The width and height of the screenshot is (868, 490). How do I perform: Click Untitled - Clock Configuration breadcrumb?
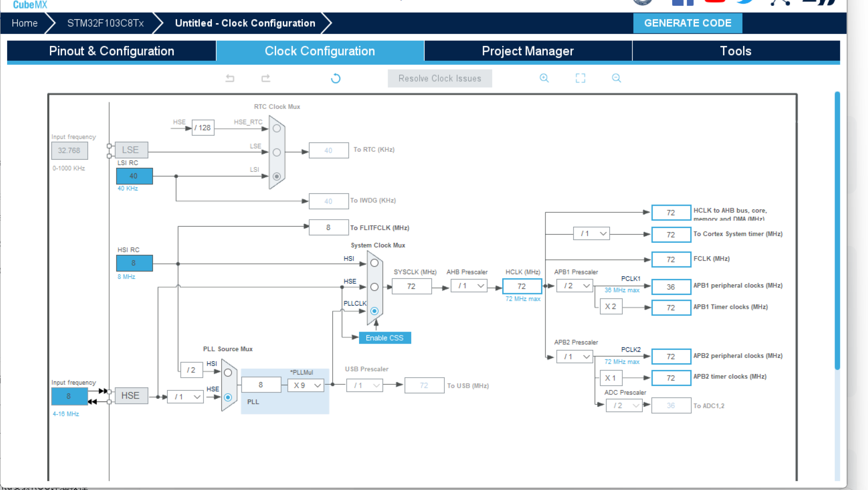point(245,23)
